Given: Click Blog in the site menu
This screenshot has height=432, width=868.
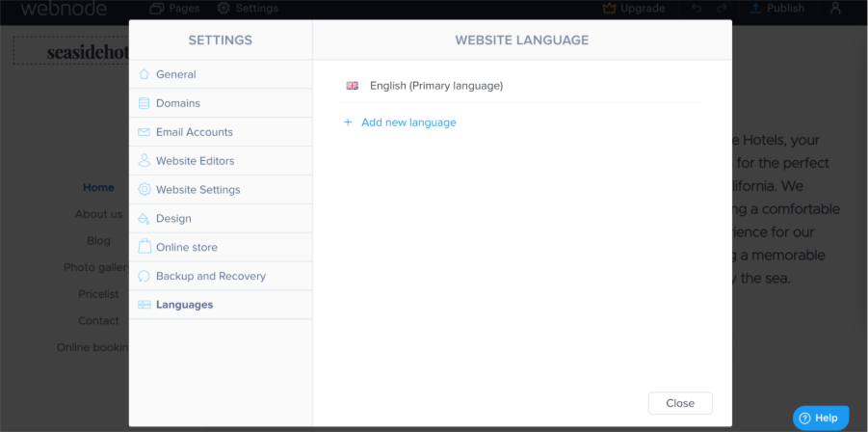Looking at the screenshot, I should [x=98, y=241].
